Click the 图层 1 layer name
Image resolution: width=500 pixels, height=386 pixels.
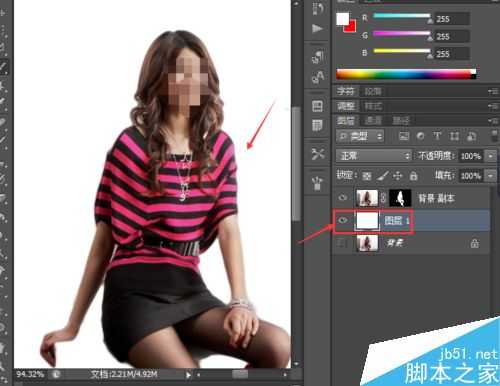(397, 220)
